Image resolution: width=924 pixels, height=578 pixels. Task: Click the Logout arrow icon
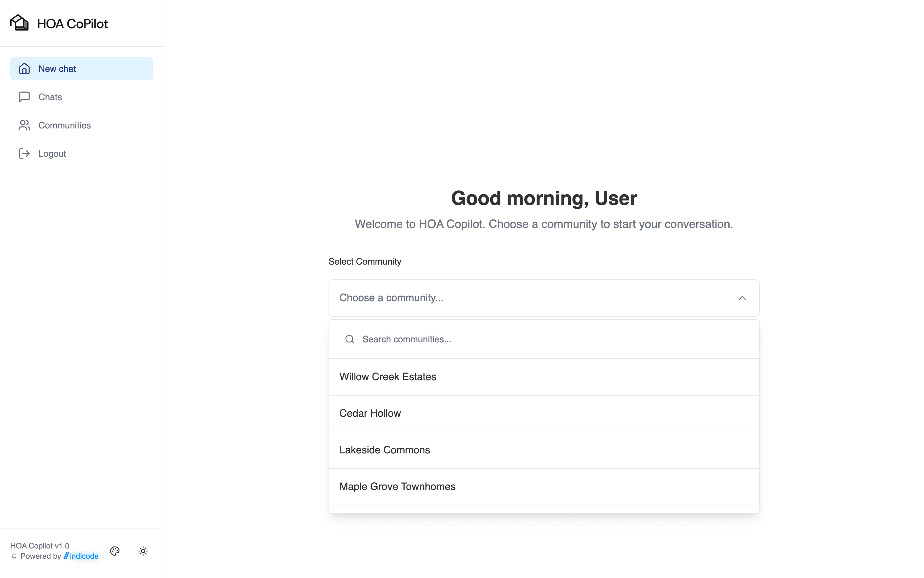pos(24,154)
